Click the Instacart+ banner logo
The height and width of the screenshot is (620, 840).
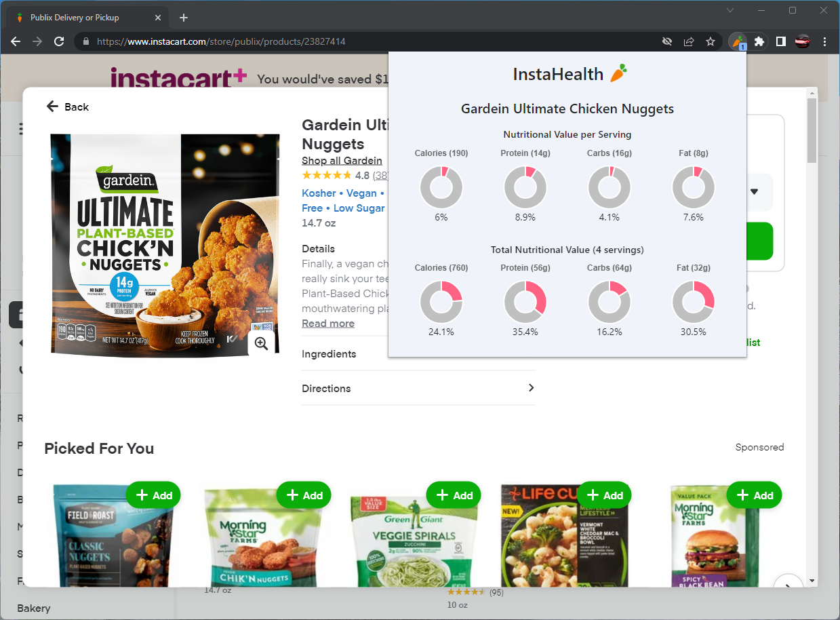click(x=179, y=78)
